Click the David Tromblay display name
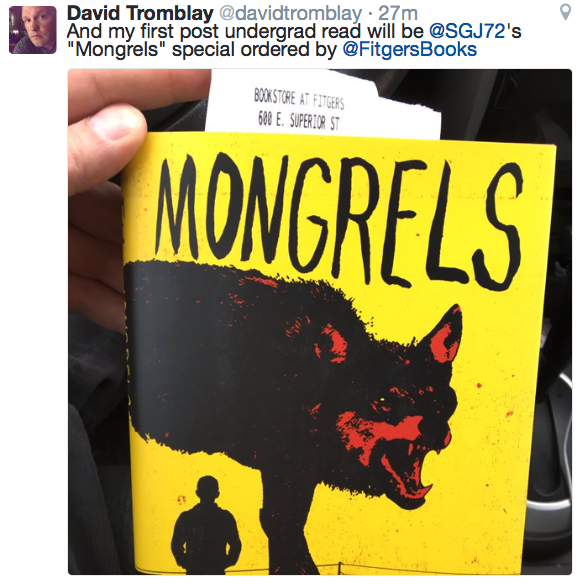This screenshot has width=581, height=588. tap(140, 13)
